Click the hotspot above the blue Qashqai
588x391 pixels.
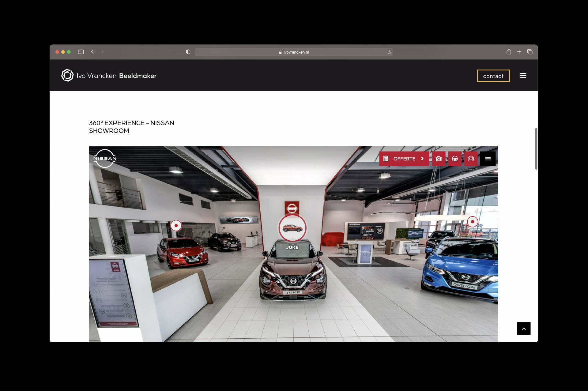[x=473, y=222]
